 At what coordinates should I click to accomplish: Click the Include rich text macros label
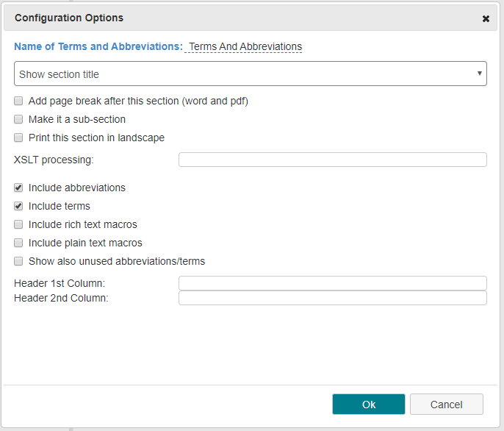pos(82,224)
